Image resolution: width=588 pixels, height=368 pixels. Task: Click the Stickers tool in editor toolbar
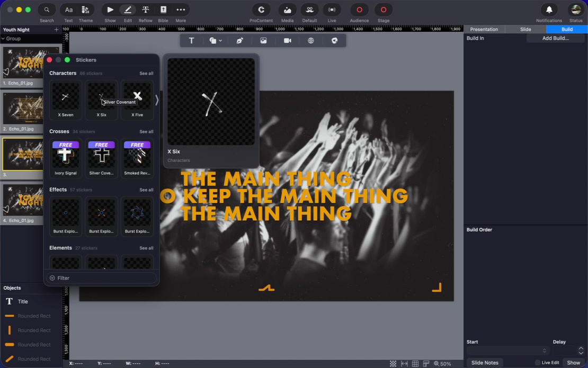click(x=334, y=40)
